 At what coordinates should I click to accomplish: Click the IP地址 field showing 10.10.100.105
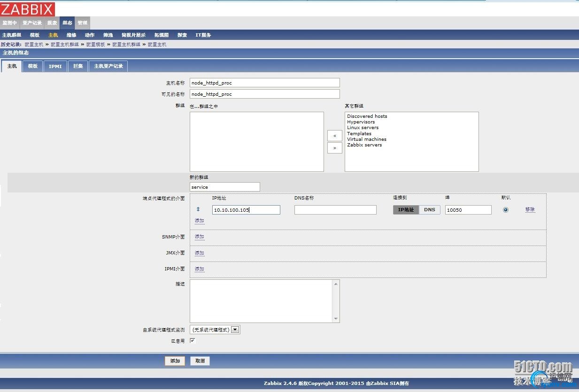click(x=246, y=210)
